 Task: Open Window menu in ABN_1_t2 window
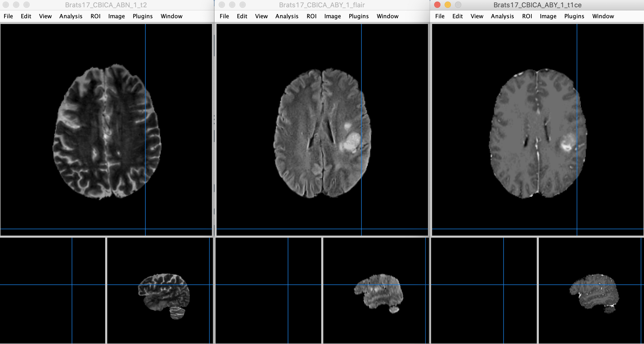point(171,16)
